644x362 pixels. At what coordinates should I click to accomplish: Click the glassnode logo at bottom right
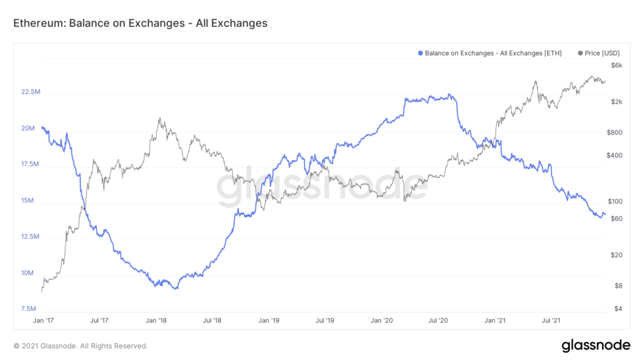point(596,345)
